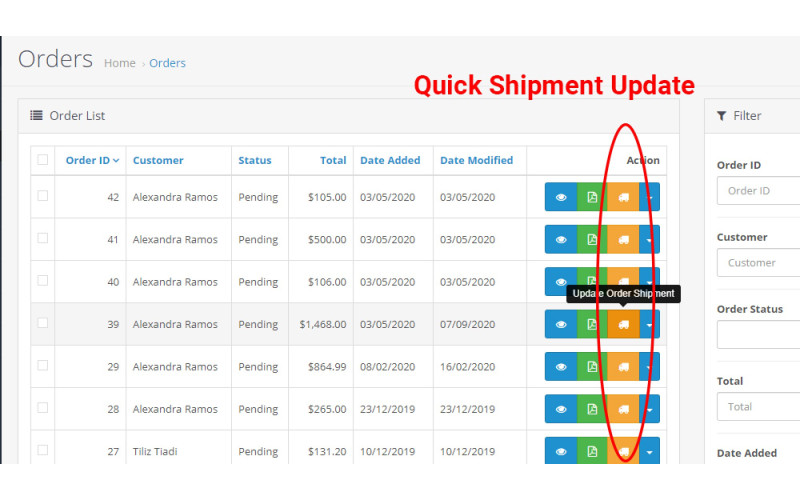The height and width of the screenshot is (500, 800).
Task: Click the eye icon for order 27
Action: tap(561, 452)
